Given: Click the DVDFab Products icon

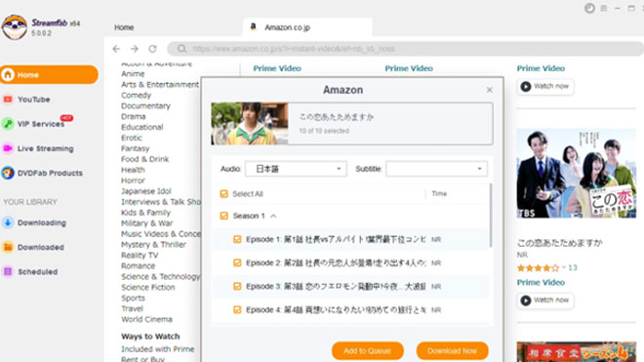Looking at the screenshot, I should point(8,173).
